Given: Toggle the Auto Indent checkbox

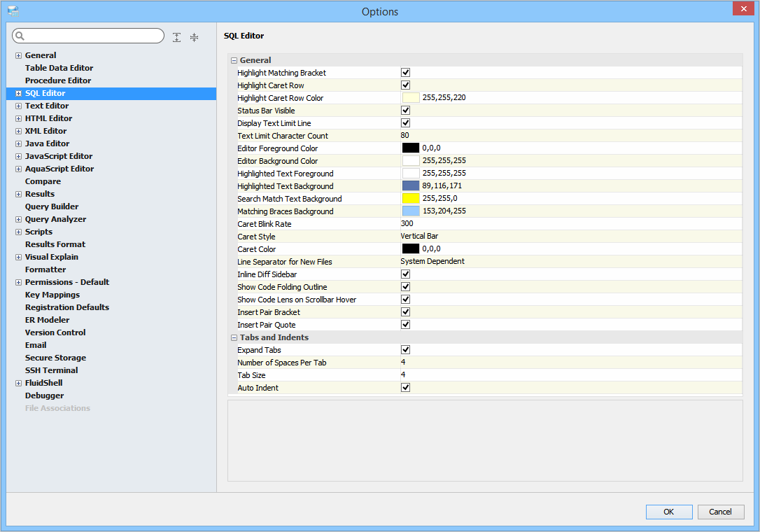Looking at the screenshot, I should (x=405, y=388).
